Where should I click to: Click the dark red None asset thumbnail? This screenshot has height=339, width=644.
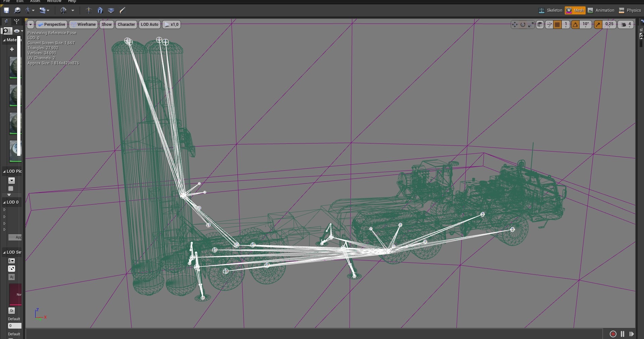[x=15, y=295]
